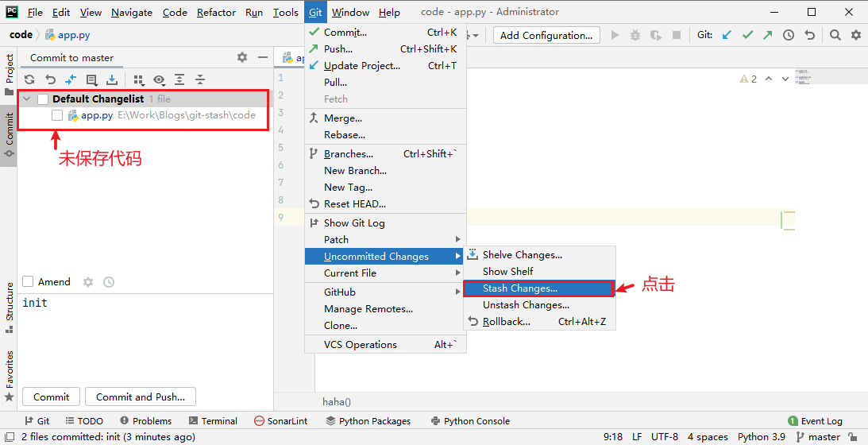Image resolution: width=868 pixels, height=445 pixels.
Task: Click the Shelve Silently icon in Commit toolbar
Action: point(112,79)
